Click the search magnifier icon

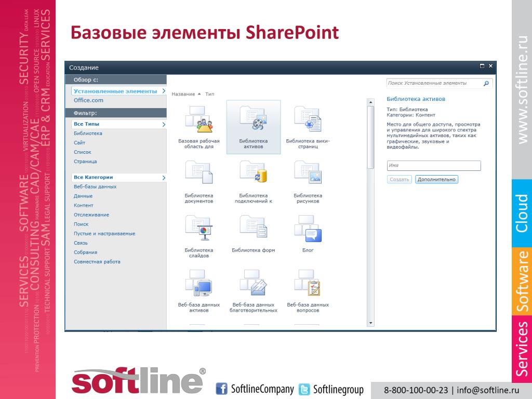tap(486, 83)
